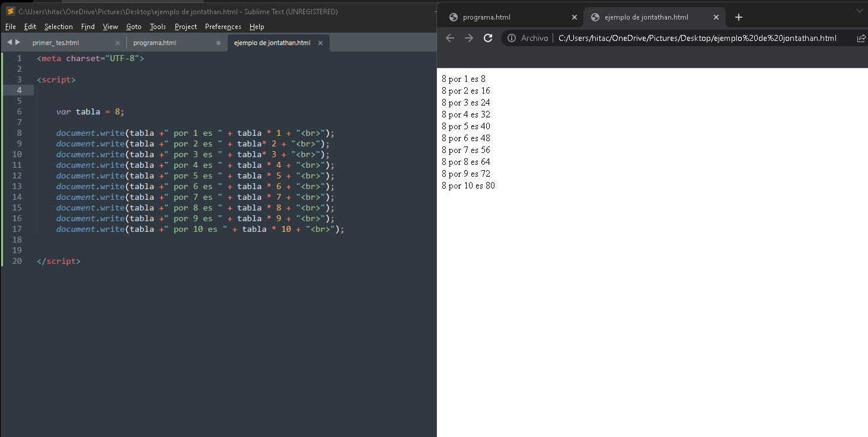868x437 pixels.
Task: Close the ejemplo de jontathan.html tab in Sublime
Action: coord(320,43)
